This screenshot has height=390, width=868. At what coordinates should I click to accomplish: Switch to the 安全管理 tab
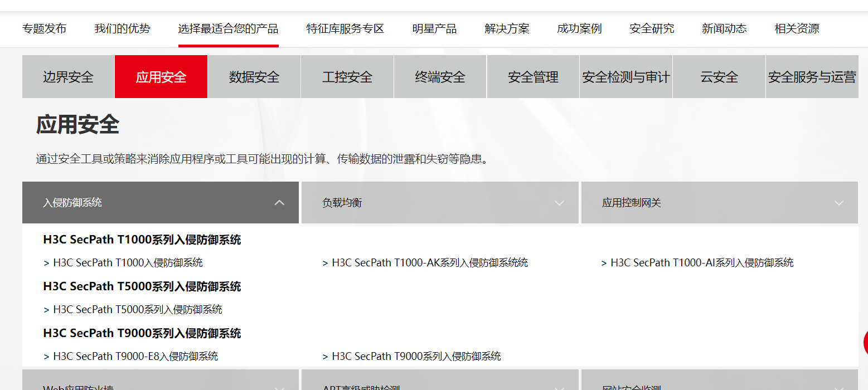point(533,77)
